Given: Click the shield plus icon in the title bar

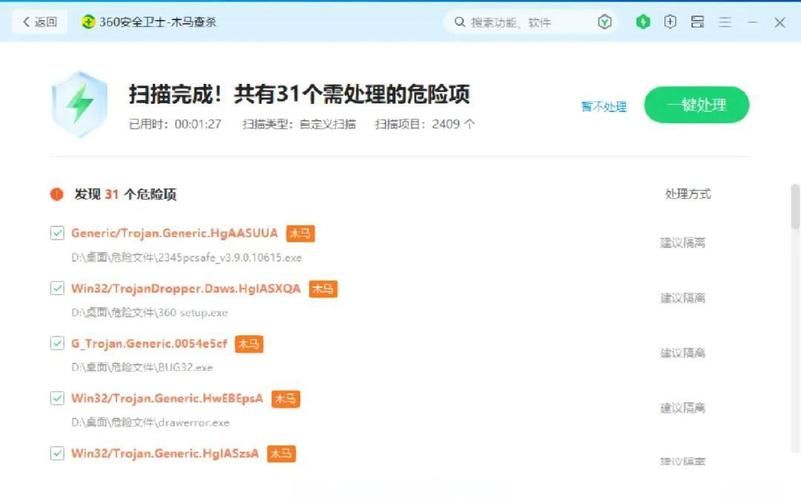Looking at the screenshot, I should [670, 21].
